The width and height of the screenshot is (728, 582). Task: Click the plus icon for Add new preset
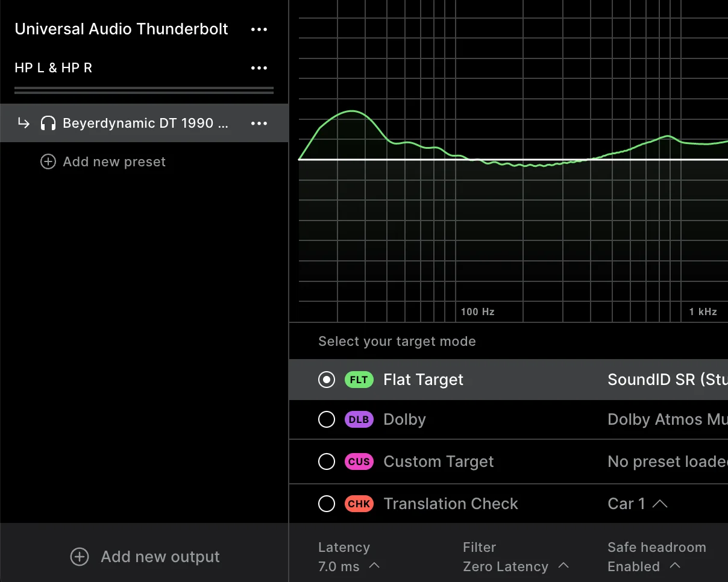click(48, 161)
